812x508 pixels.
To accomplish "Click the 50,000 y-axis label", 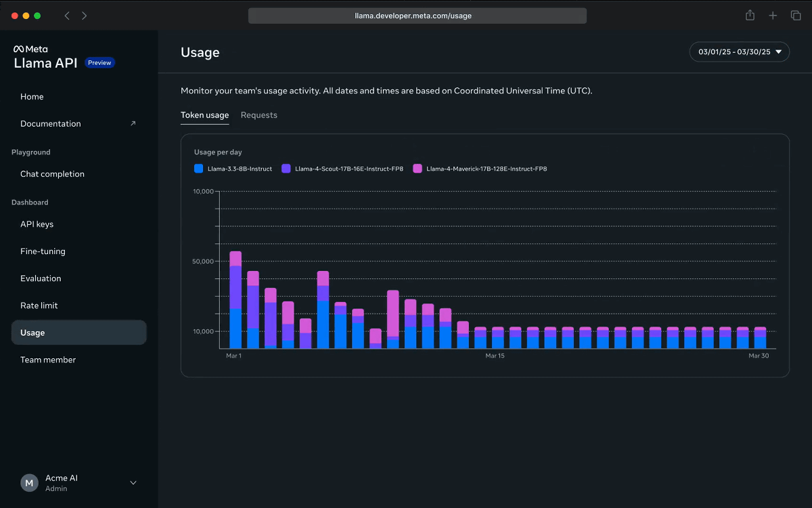I will 204,261.
